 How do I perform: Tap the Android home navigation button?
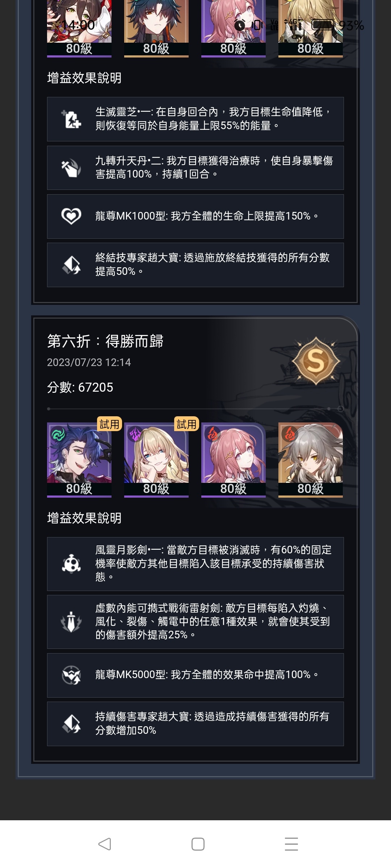coord(198,844)
